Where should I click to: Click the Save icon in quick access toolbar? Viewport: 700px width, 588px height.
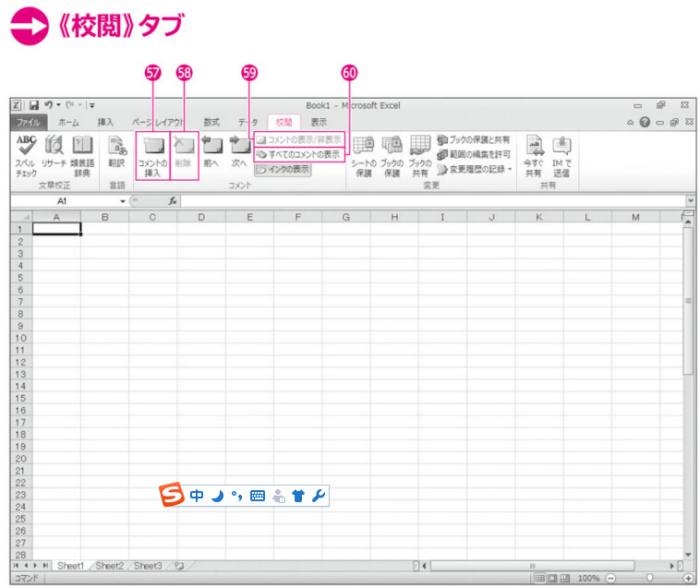34,105
